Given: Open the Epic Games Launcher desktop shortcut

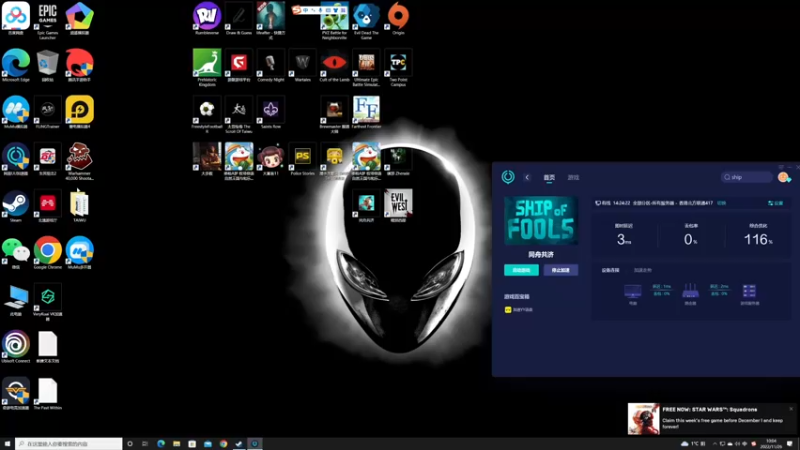Looking at the screenshot, I should click(47, 20).
